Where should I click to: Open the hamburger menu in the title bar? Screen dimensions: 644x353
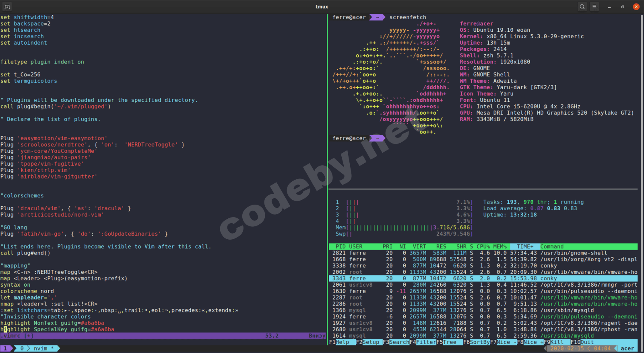(x=594, y=7)
